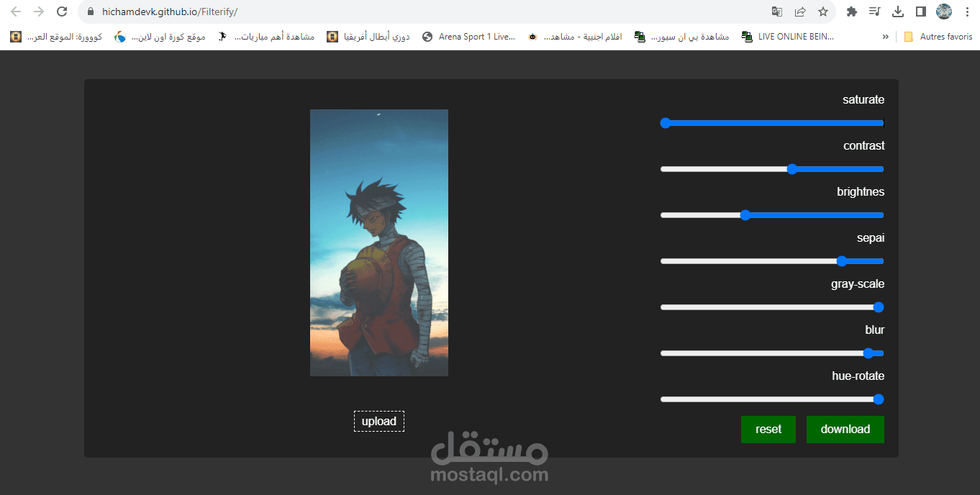980x495 pixels.
Task: Expand hidden bookmarks with the chevron
Action: click(x=885, y=36)
